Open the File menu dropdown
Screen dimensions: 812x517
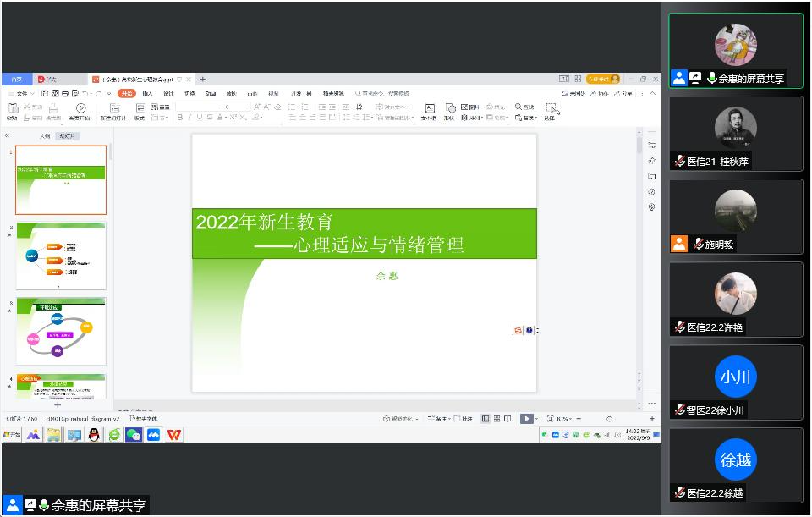(x=22, y=93)
